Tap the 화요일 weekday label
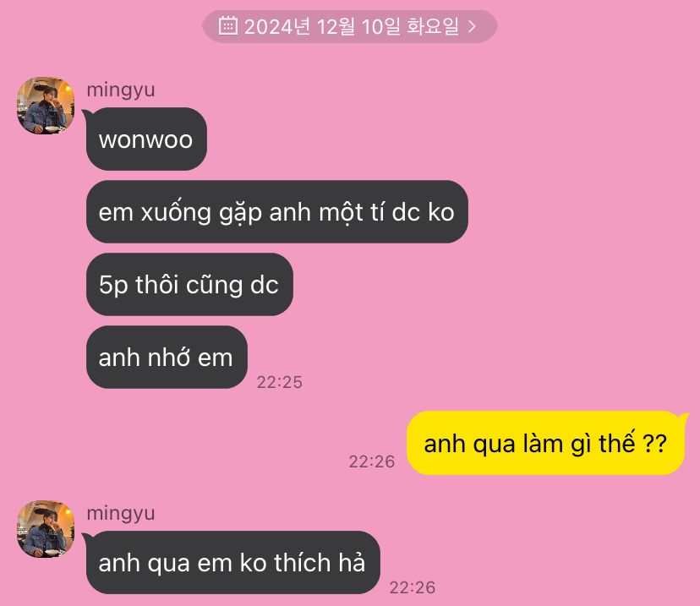Viewport: 700px width, 606px height. 433,26
